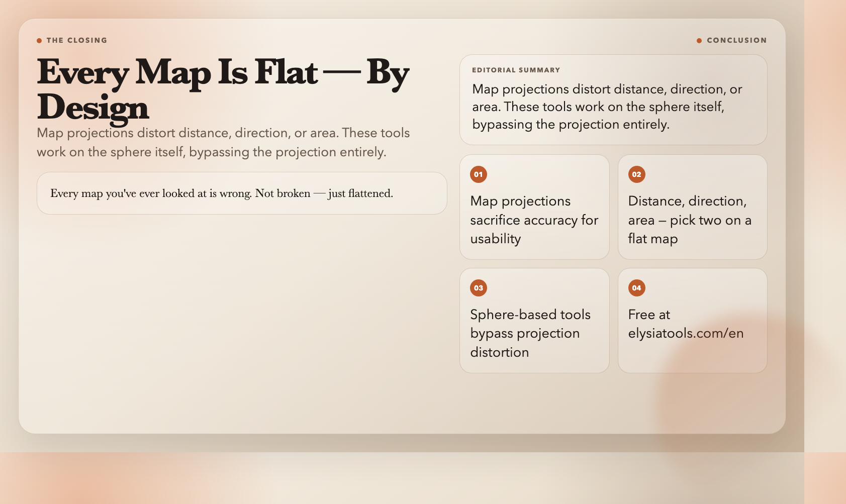
Task: Select 'Sphere-based tools bypass projection distortion' card text
Action: [530, 333]
